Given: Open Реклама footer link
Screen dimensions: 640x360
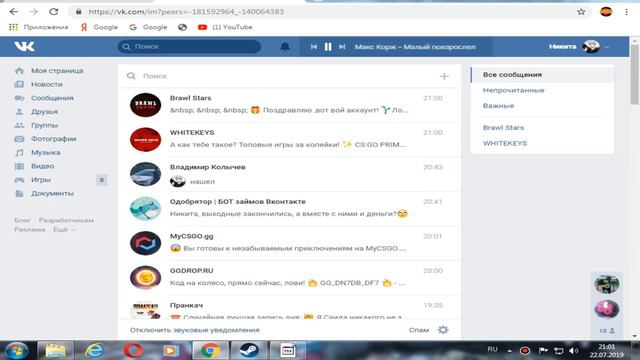Looking at the screenshot, I should (x=29, y=229).
